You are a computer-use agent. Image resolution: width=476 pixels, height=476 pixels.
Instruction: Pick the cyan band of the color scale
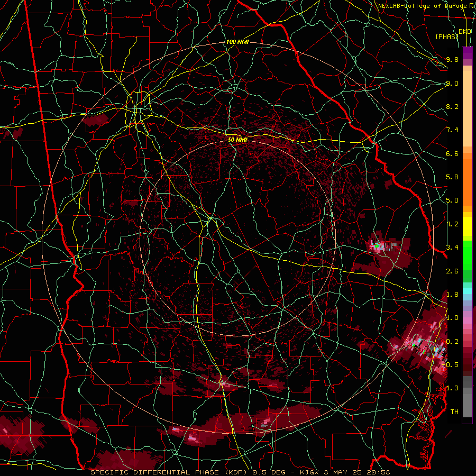pos(467,291)
